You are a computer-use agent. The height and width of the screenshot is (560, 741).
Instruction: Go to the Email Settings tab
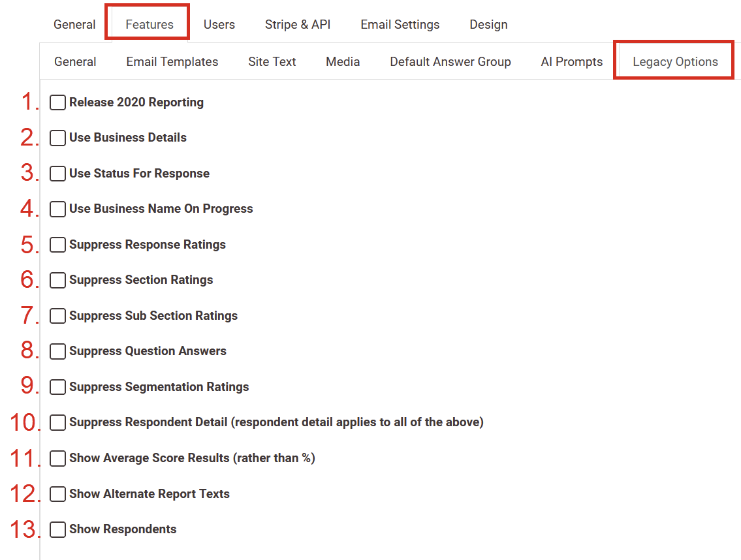pos(400,24)
